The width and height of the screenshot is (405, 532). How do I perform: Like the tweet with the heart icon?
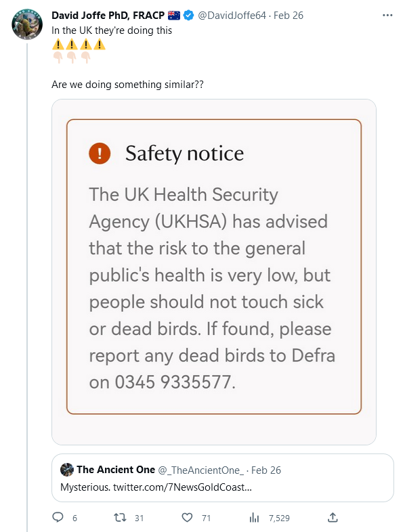click(x=187, y=518)
